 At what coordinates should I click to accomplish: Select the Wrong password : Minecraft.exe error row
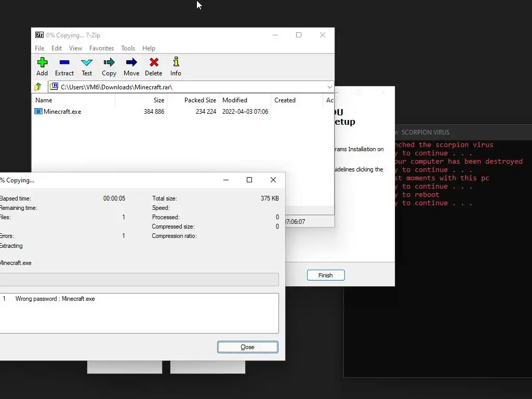click(139, 299)
